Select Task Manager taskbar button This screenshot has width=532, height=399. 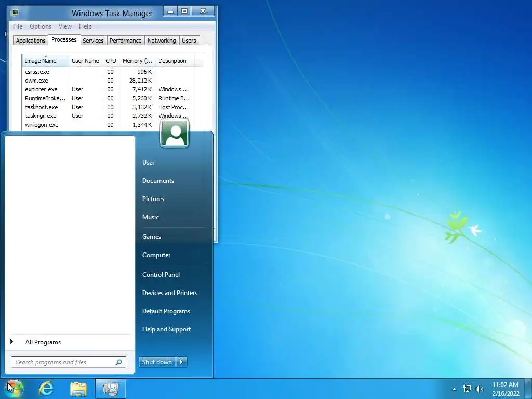111,389
